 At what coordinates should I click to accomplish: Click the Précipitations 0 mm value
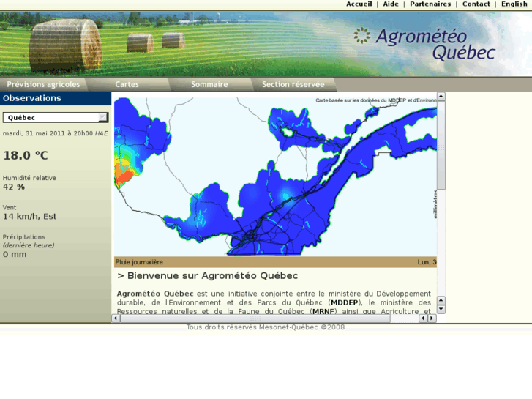pos(15,254)
